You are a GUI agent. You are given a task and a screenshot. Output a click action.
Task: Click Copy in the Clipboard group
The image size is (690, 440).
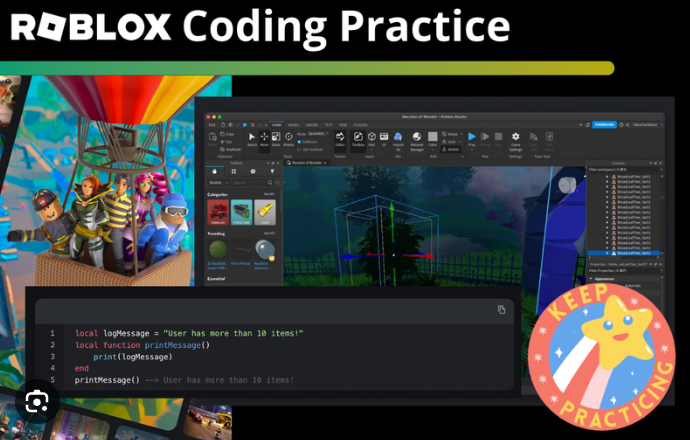point(228,134)
